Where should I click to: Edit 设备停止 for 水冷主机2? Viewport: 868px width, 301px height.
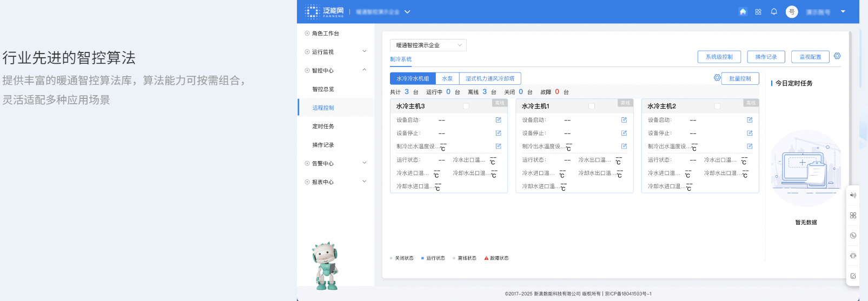coord(750,133)
